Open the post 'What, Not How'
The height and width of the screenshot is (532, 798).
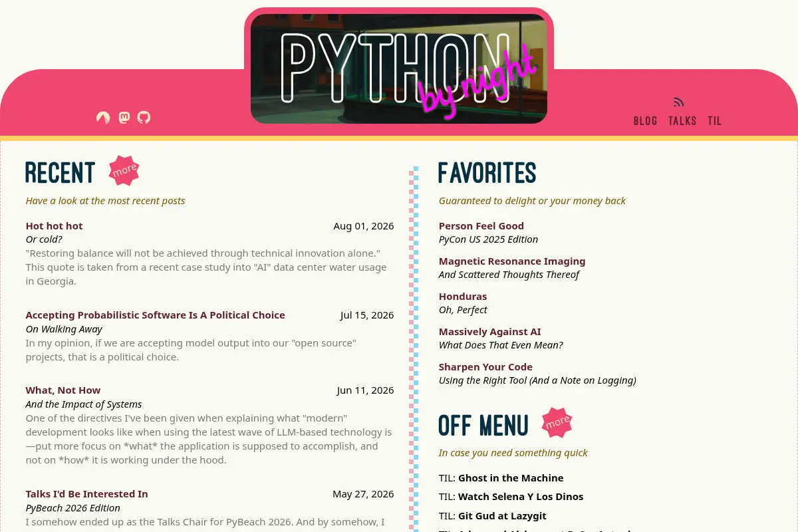[63, 390]
